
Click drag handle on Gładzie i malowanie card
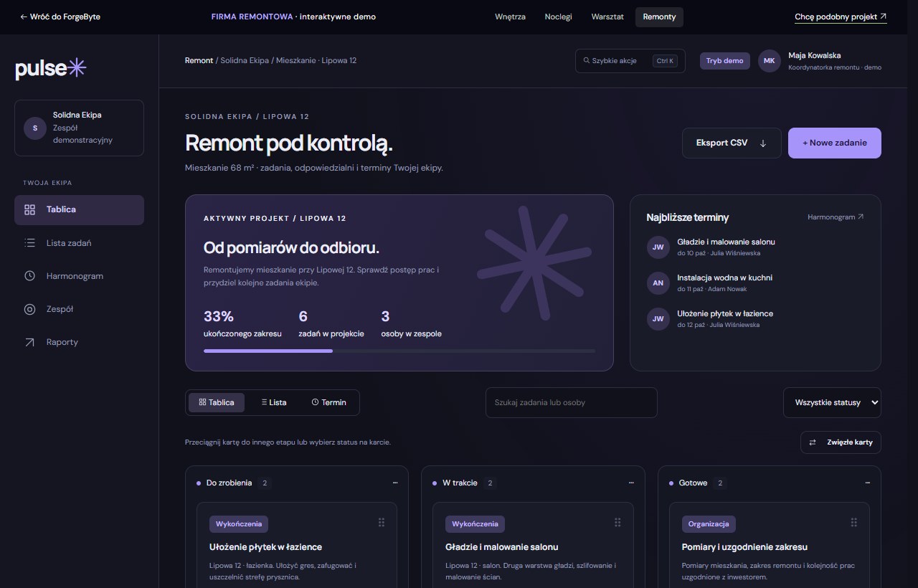pos(617,523)
